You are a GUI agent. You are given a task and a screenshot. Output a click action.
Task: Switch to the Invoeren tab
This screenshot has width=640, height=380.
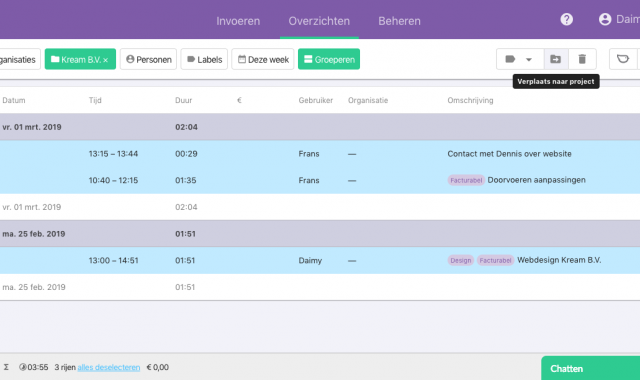[x=238, y=21]
